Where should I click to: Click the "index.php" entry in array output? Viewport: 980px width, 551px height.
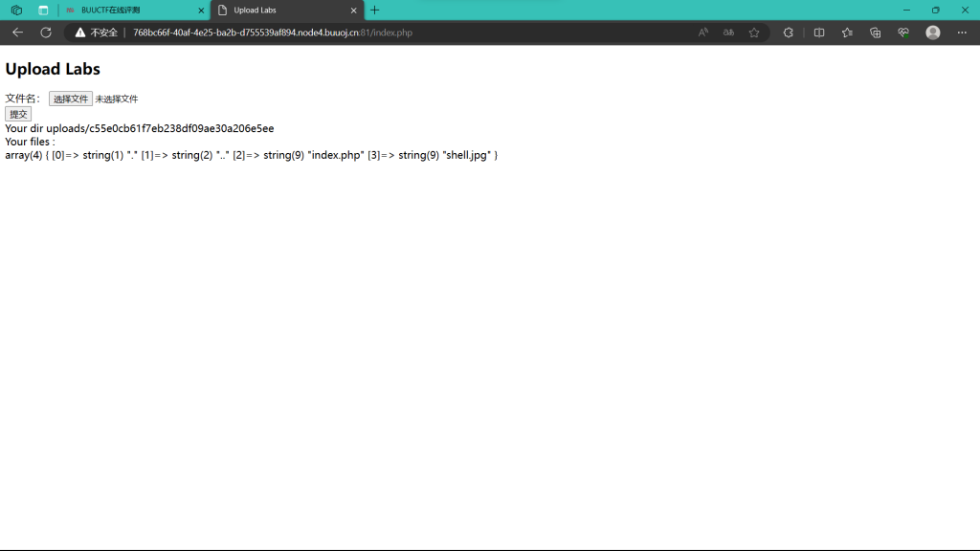point(336,155)
